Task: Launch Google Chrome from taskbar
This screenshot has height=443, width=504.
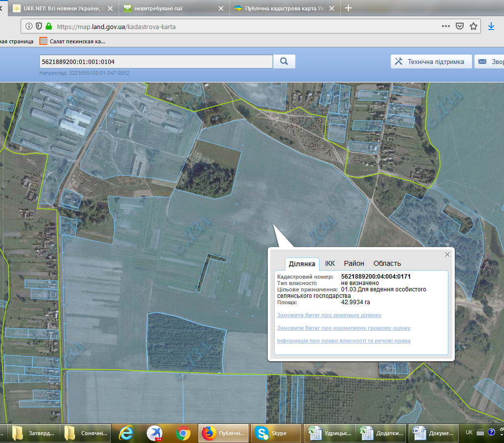Action: point(183,433)
